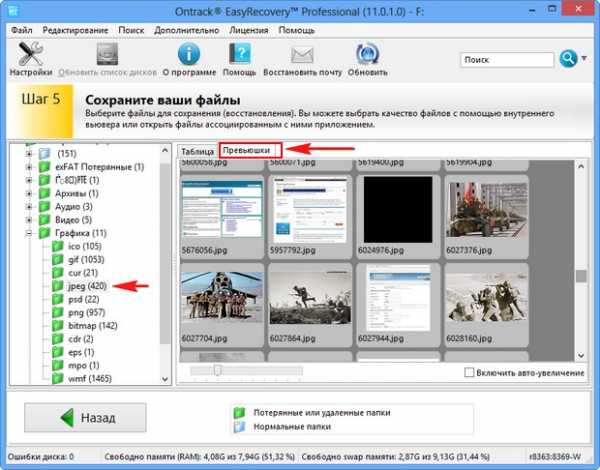Screen dimensions: 600x470
Task: Enable Включить авто-увеличение checkbox
Action: coord(469,372)
